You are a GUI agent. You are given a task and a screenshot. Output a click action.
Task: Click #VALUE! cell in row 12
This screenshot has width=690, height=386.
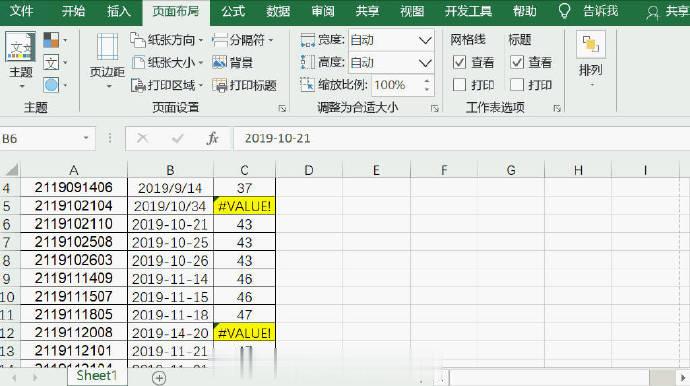pyautogui.click(x=244, y=333)
